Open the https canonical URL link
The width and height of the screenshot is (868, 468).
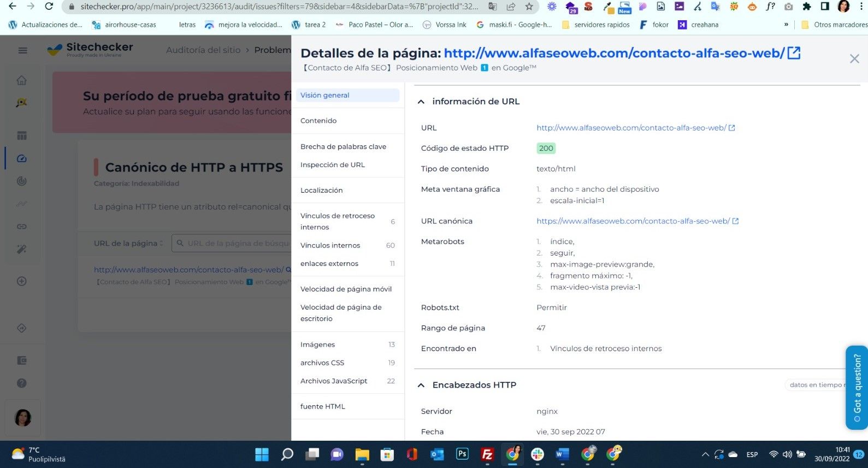coord(633,221)
